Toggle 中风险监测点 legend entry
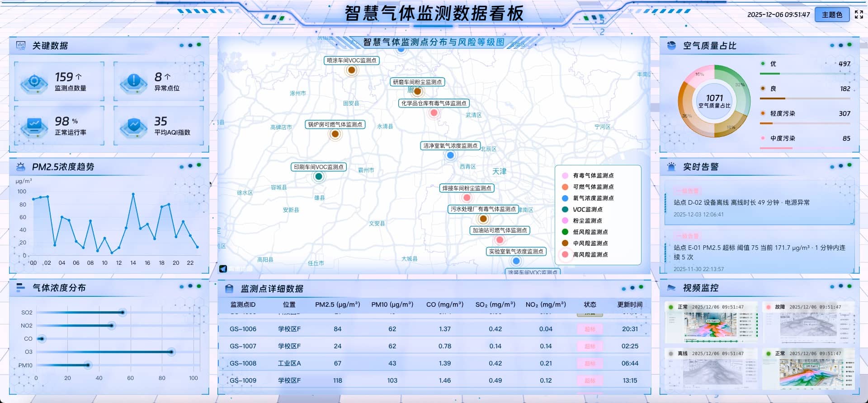Image resolution: width=868 pixels, height=403 pixels. coord(585,244)
